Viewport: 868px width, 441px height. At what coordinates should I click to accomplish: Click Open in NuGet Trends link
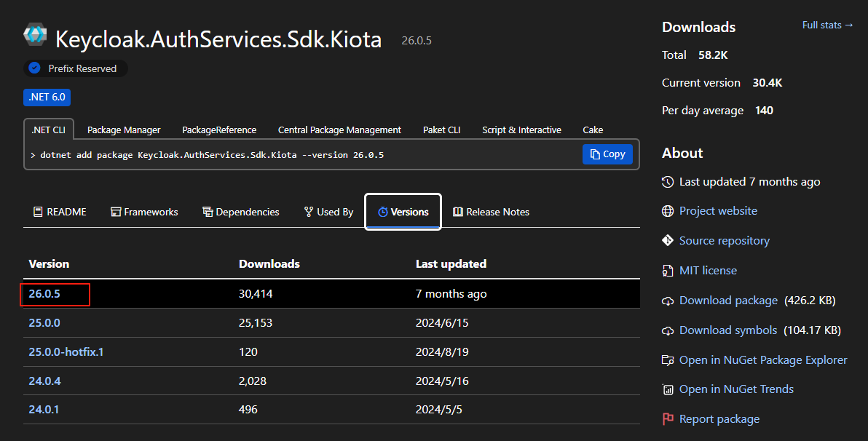pyautogui.click(x=736, y=389)
